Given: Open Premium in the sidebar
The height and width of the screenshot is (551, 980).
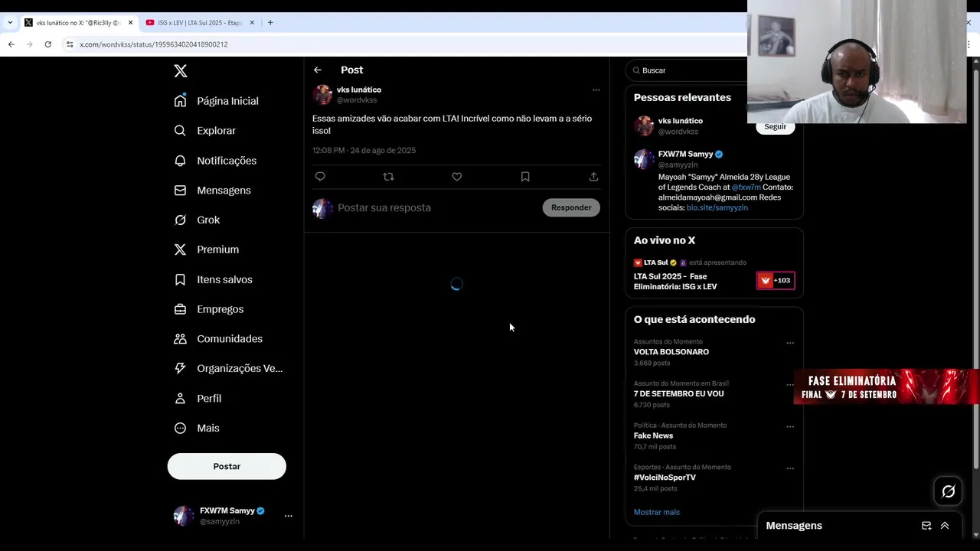Looking at the screenshot, I should point(207,249).
